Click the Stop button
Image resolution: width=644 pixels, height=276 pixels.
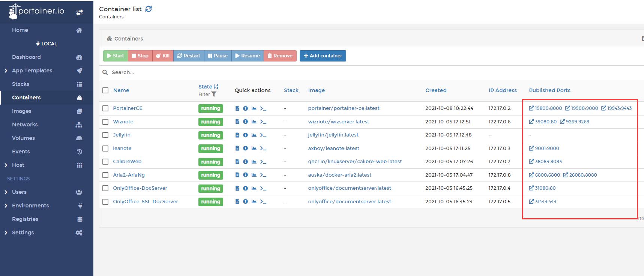[140, 56]
